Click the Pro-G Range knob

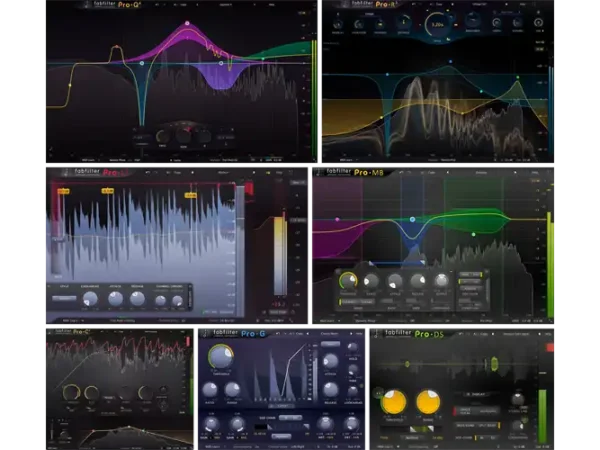click(x=232, y=390)
